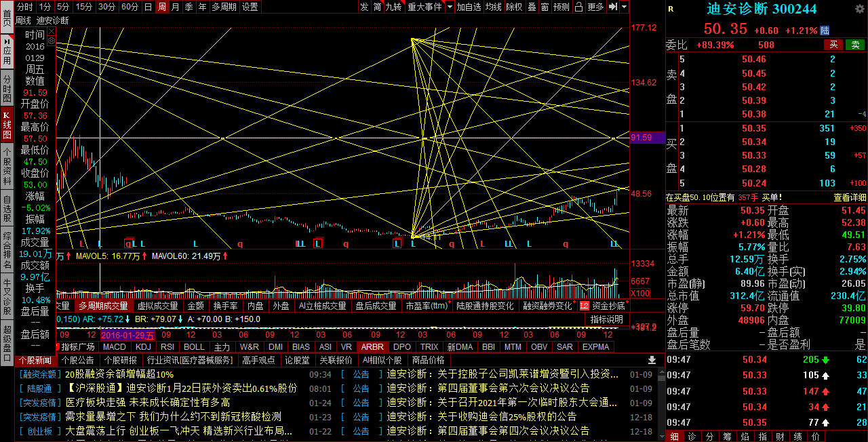This screenshot has width=868, height=442.
Task: Switch to MACD indicator tab
Action: pos(115,346)
